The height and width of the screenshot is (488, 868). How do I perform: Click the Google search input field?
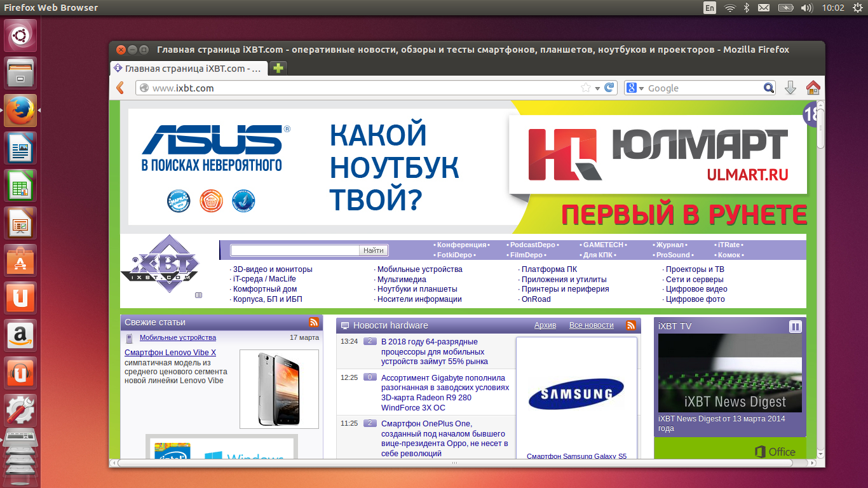pyautogui.click(x=704, y=88)
